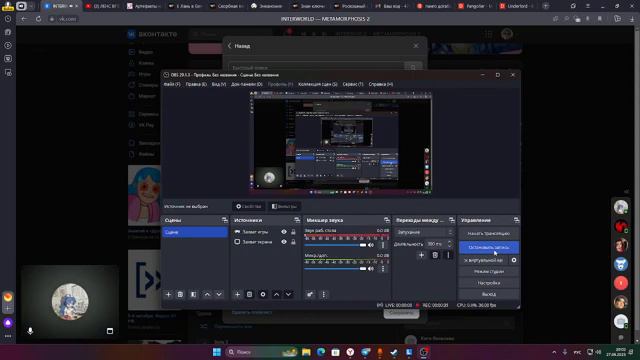This screenshot has height=360, width=640.
Task: Open Док-панели menu in OBS
Action: coord(247,84)
